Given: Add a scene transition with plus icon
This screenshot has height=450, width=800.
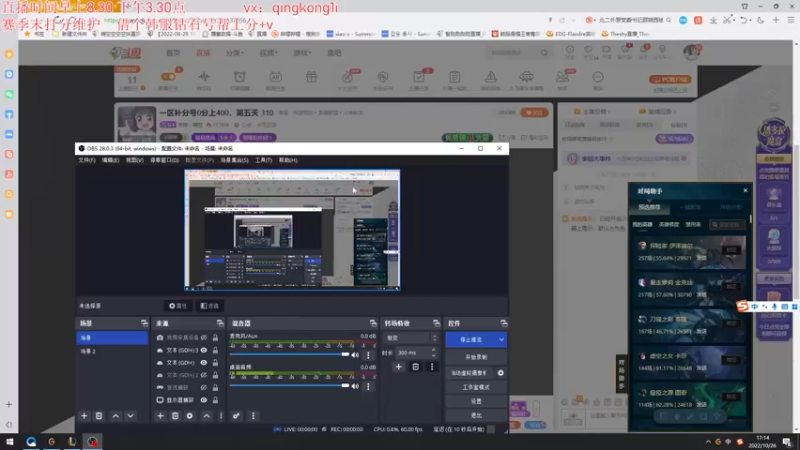Looking at the screenshot, I should click(x=398, y=366).
